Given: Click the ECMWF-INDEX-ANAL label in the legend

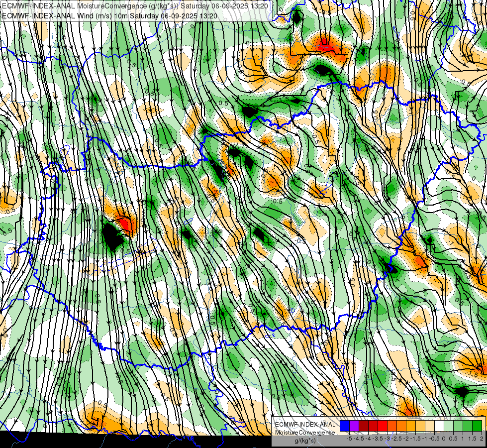Looking at the screenshot, I should tap(305, 425).
